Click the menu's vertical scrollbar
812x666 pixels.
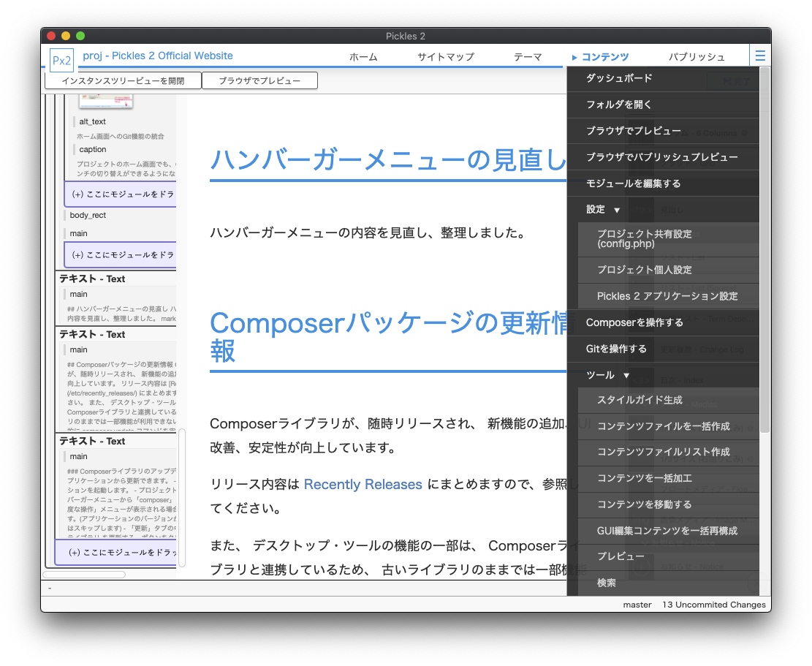point(764,249)
